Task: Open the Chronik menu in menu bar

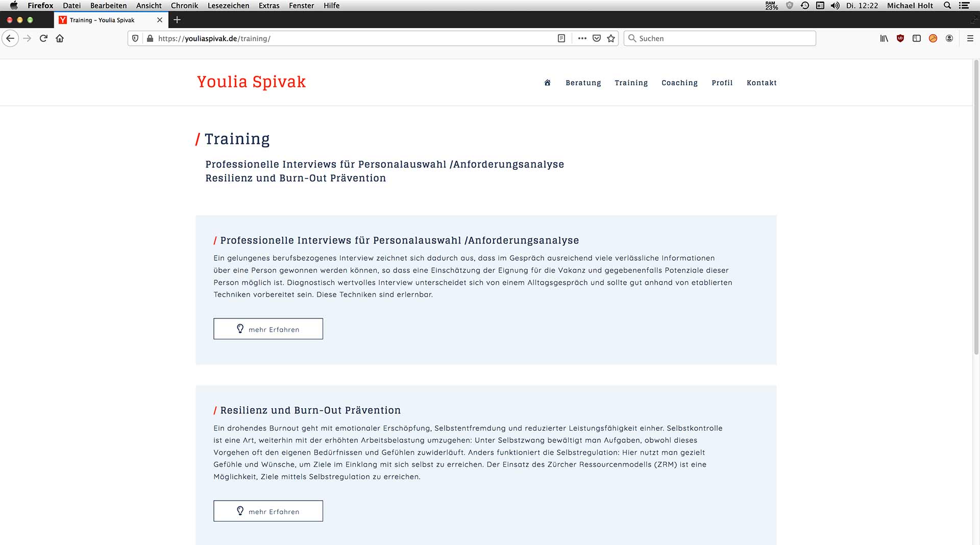Action: tap(184, 6)
